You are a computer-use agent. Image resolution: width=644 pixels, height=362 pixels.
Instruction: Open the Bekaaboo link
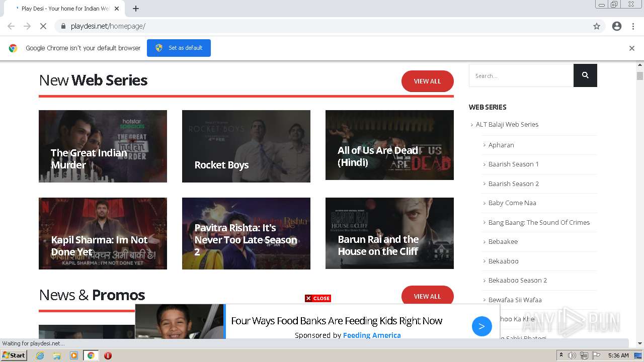click(503, 261)
